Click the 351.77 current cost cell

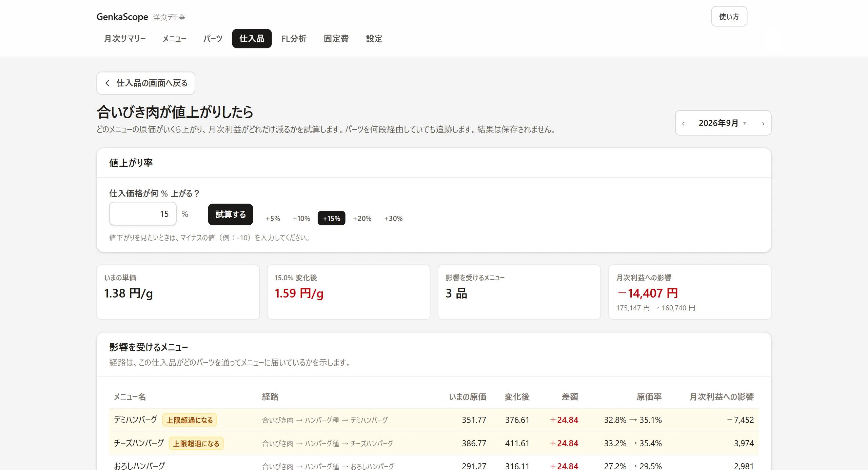(474, 420)
